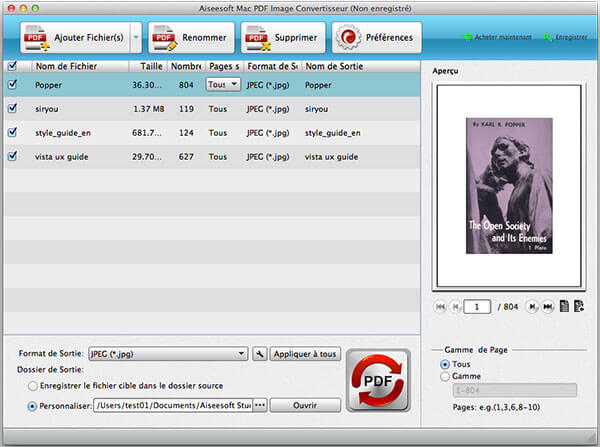600x447 pixels.
Task: Jump to the first preview page
Action: (440, 307)
